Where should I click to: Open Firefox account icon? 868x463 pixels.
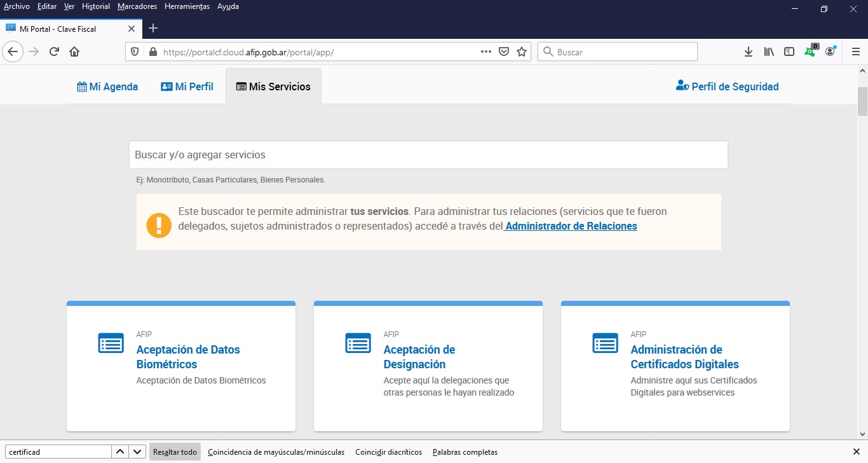click(831, 52)
